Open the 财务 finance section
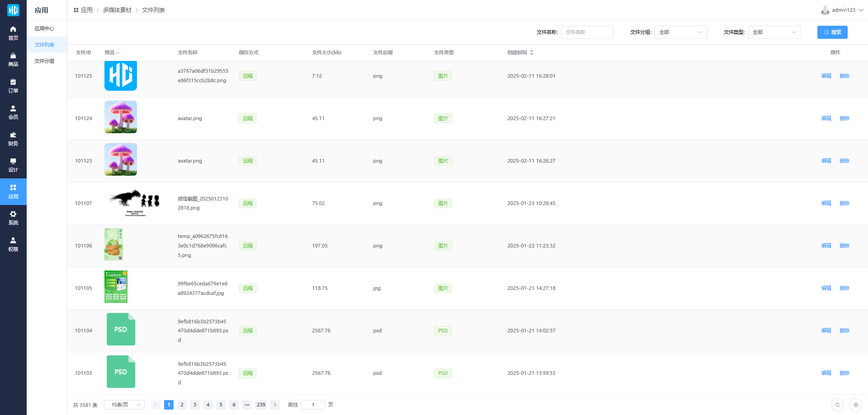This screenshot has height=415, width=868. pyautogui.click(x=13, y=139)
